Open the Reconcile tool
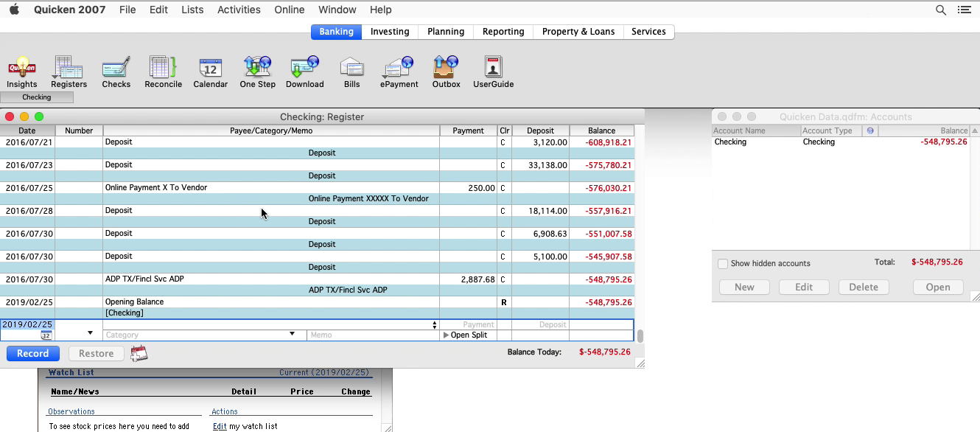 pos(163,72)
